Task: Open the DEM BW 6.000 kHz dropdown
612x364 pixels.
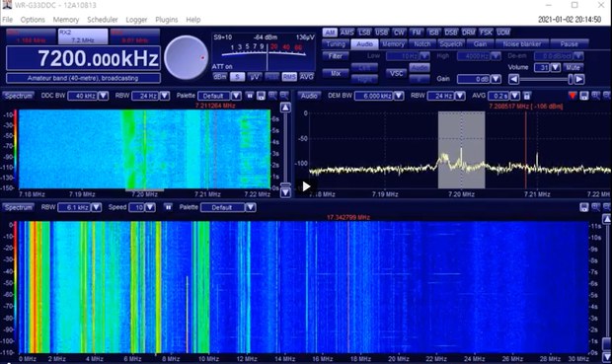Action: [399, 96]
